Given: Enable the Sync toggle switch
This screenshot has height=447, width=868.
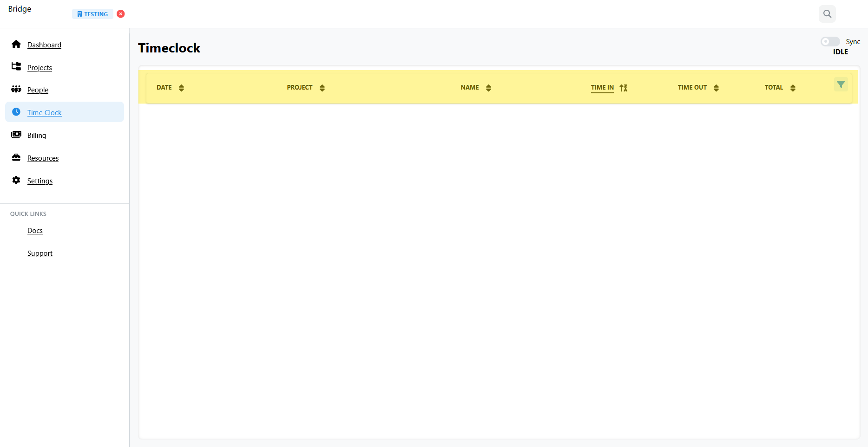Looking at the screenshot, I should (x=829, y=41).
